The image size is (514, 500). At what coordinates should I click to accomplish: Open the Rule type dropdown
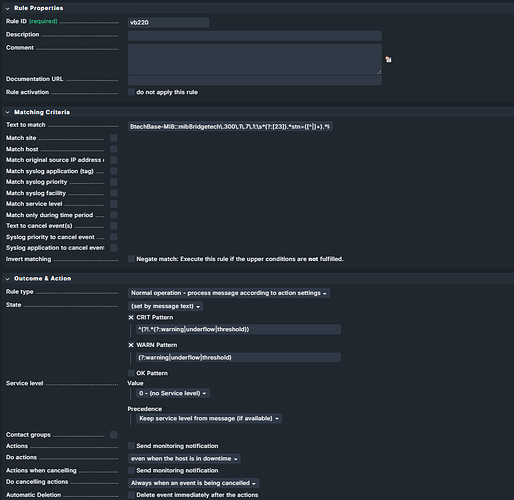pyautogui.click(x=229, y=293)
